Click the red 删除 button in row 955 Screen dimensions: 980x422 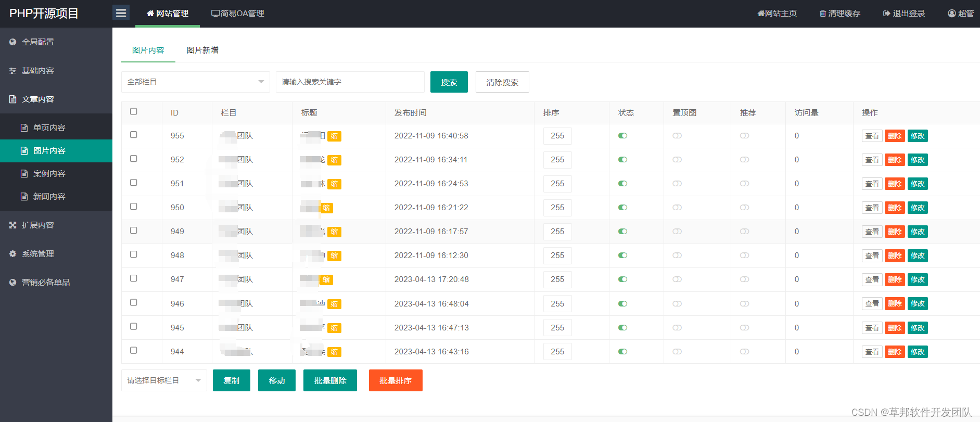pyautogui.click(x=895, y=136)
